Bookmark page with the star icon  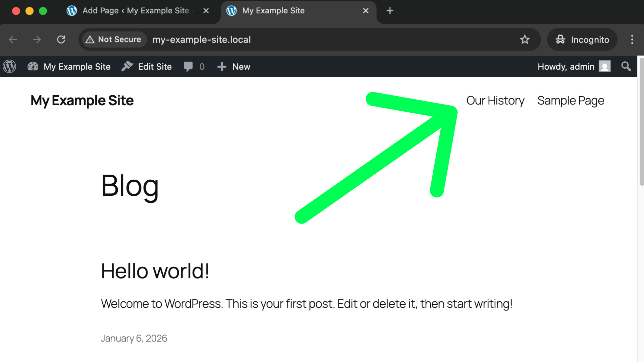pyautogui.click(x=525, y=40)
